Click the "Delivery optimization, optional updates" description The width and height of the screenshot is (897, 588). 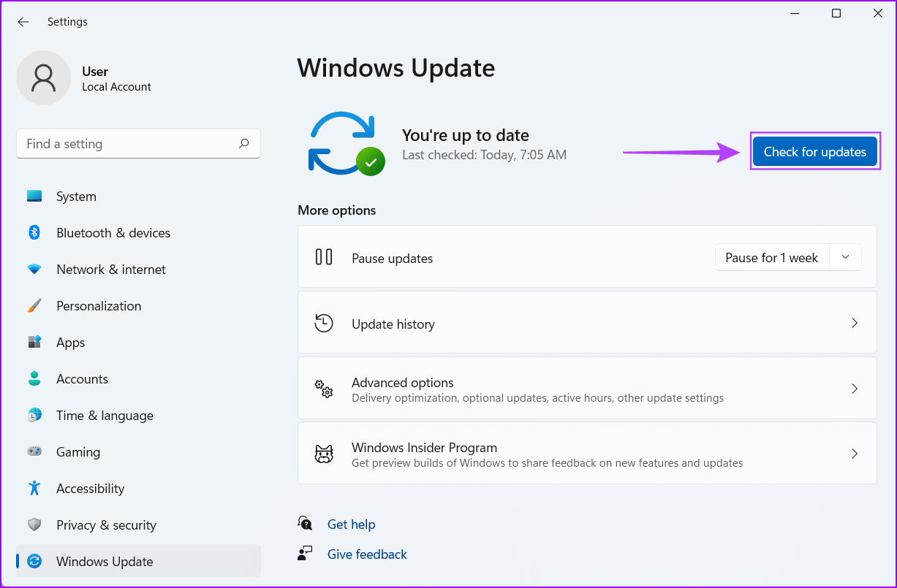coord(537,398)
